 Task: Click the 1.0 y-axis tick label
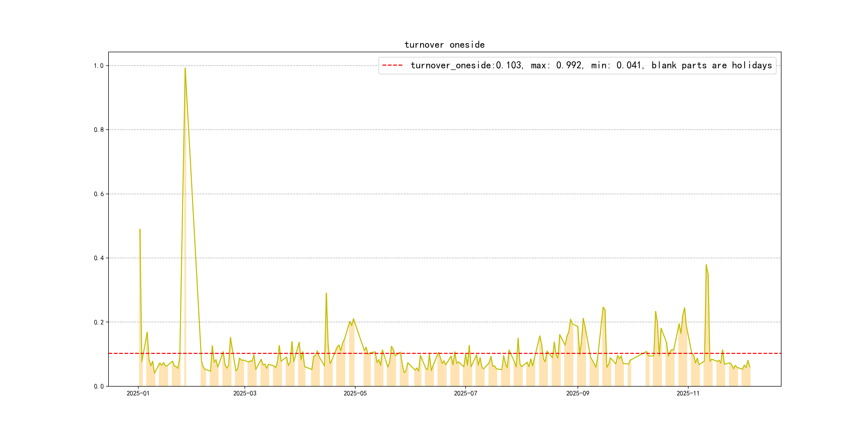pyautogui.click(x=98, y=66)
